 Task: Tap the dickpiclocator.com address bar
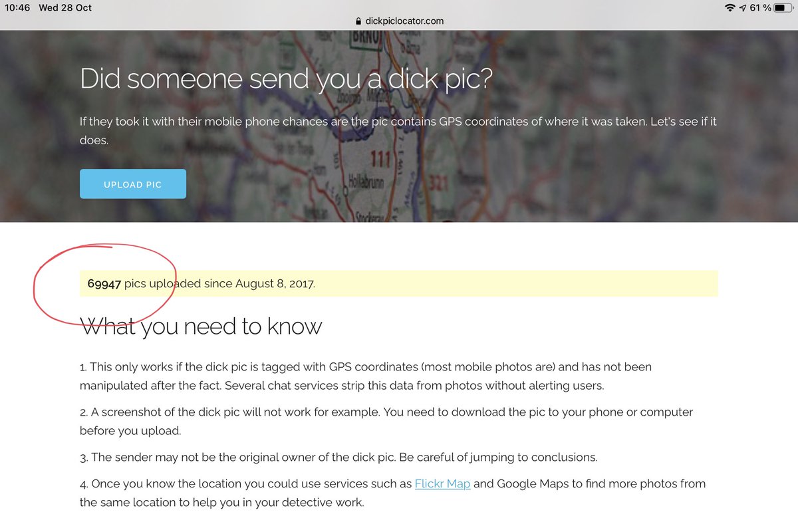pyautogui.click(x=399, y=21)
